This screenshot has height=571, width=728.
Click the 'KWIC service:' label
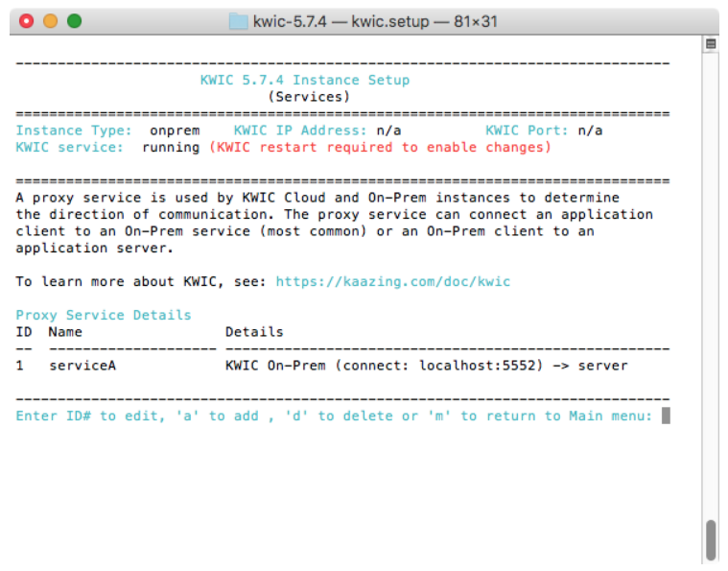70,147
